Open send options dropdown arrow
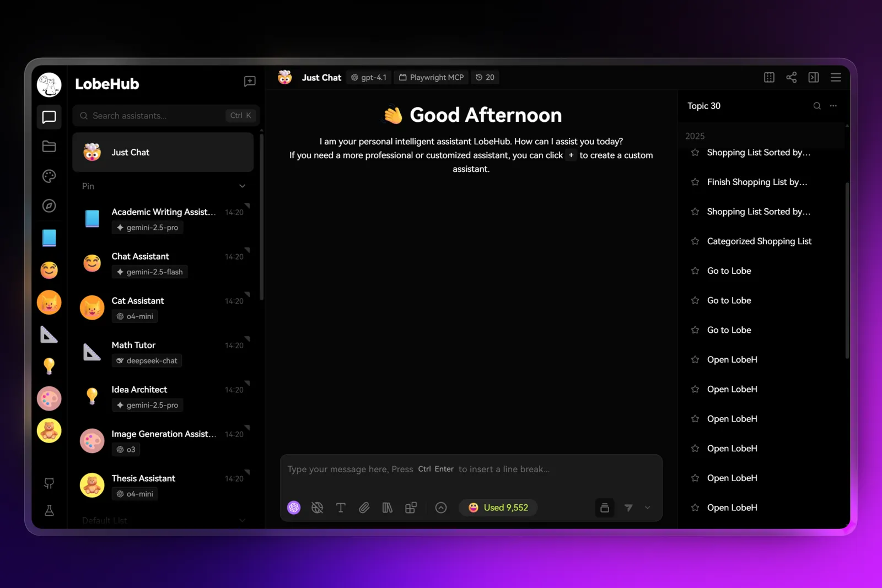 [647, 508]
